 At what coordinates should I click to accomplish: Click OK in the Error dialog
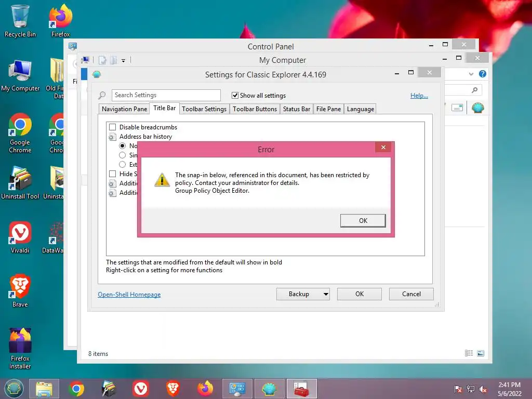pos(363,220)
